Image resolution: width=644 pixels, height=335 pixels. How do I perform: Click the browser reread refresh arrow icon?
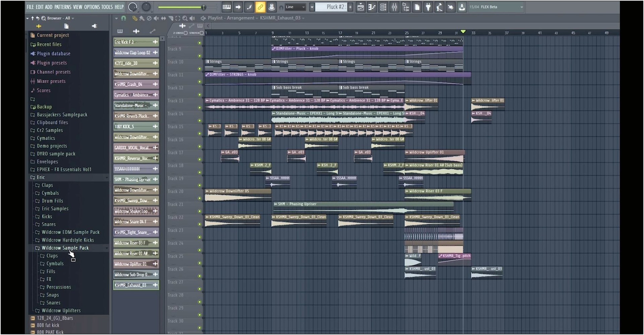click(x=38, y=18)
